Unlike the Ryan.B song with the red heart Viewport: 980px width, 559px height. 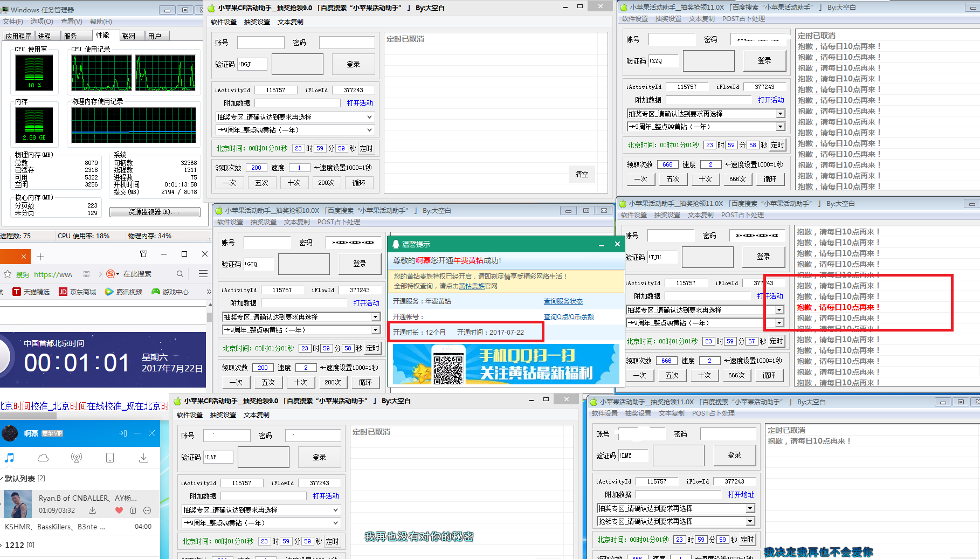pyautogui.click(x=119, y=510)
